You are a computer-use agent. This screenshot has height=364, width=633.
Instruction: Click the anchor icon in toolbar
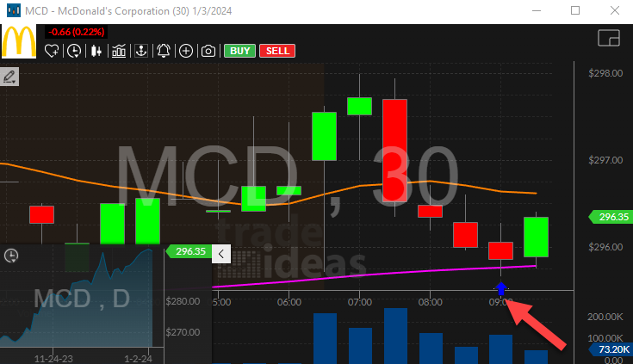click(x=140, y=51)
